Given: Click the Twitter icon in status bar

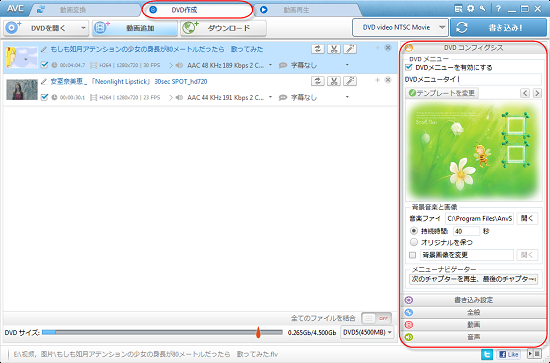Looking at the screenshot, I should click(487, 354).
